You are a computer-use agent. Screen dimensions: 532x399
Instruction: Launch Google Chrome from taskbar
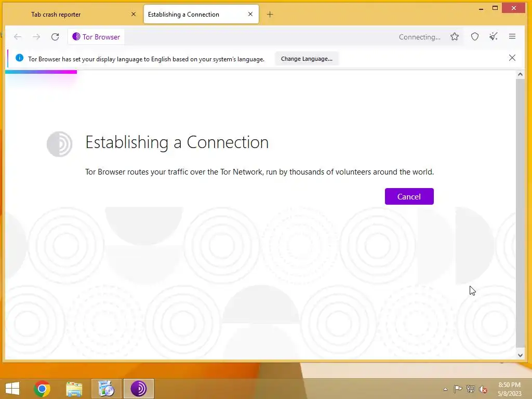click(x=42, y=389)
